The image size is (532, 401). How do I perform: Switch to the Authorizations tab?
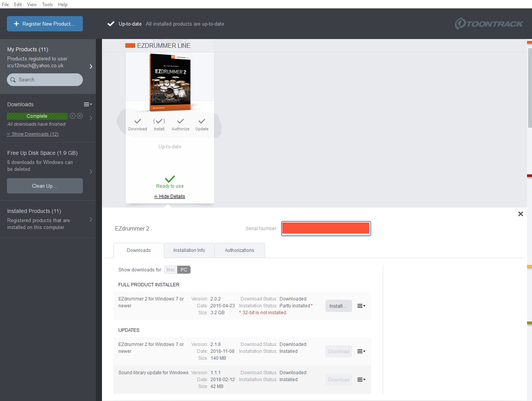(239, 250)
